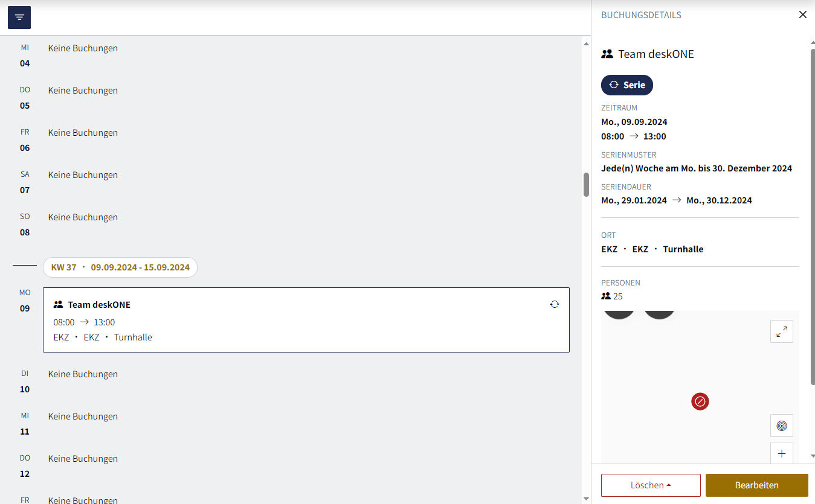Image resolution: width=815 pixels, height=504 pixels.
Task: Zoom in on the map
Action: click(782, 453)
